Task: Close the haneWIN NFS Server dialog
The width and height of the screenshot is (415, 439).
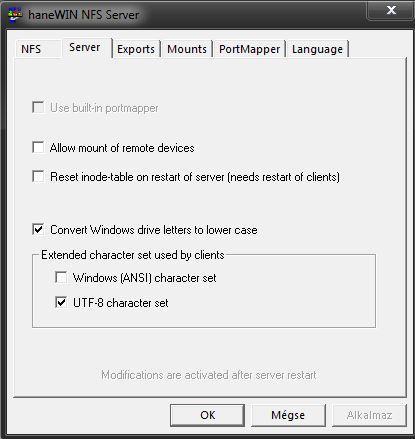Action: (x=391, y=10)
